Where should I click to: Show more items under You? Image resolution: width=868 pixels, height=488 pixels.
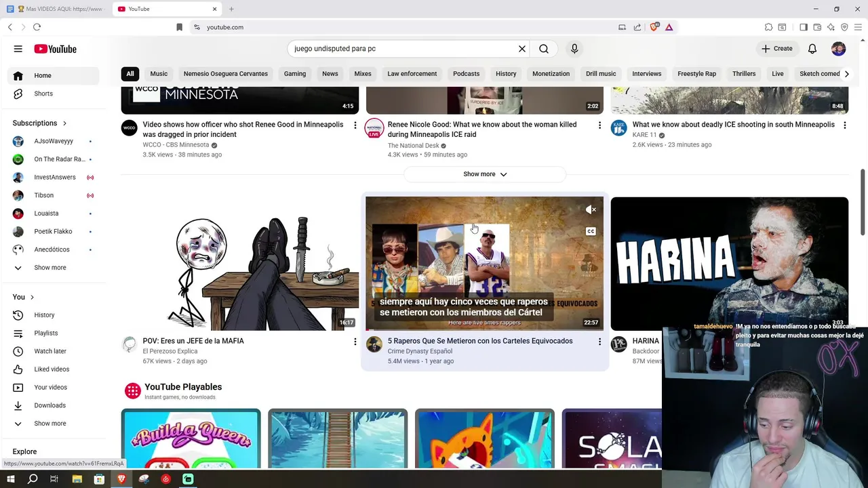coord(53,424)
